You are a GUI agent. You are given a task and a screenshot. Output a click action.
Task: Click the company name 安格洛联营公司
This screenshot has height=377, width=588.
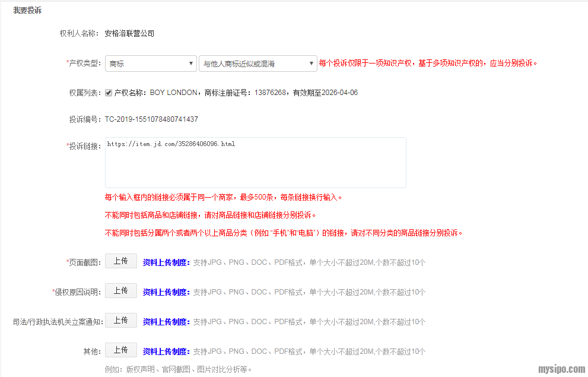click(x=129, y=34)
